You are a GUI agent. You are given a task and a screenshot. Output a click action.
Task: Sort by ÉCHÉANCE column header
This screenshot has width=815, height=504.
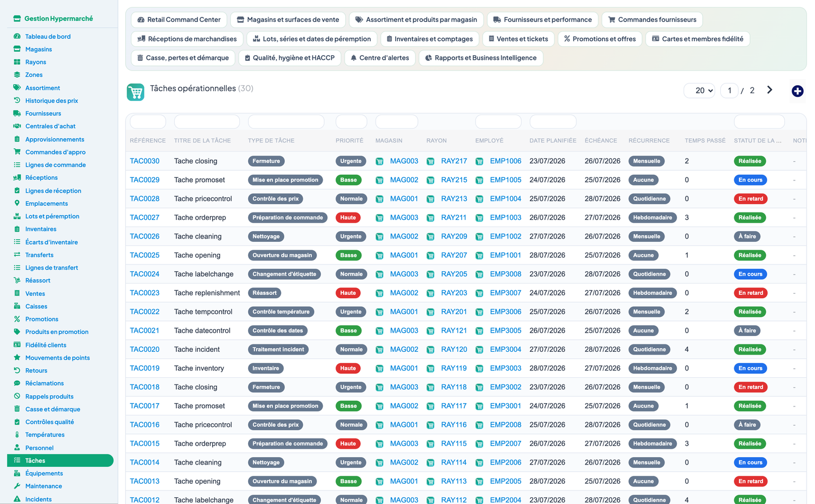click(x=601, y=140)
